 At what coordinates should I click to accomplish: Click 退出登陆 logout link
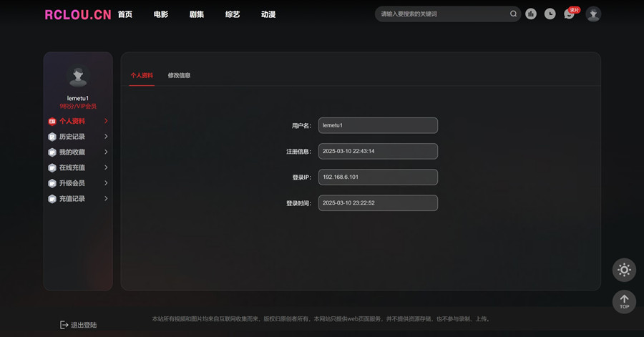pyautogui.click(x=78, y=325)
